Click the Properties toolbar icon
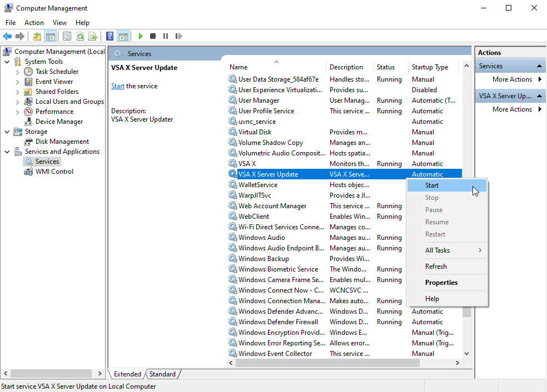Image resolution: width=547 pixels, height=392 pixels. (x=67, y=36)
